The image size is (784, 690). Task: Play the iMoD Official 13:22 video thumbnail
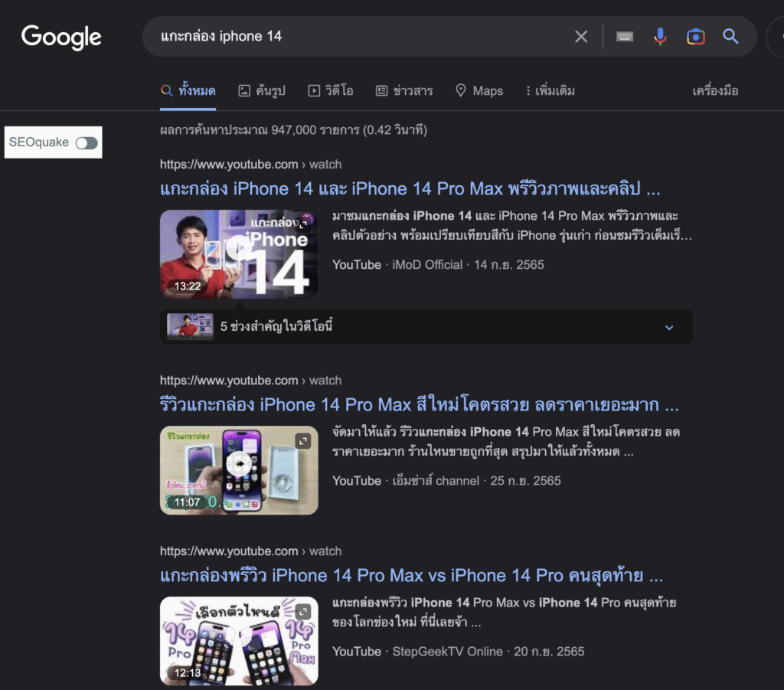[x=239, y=254]
